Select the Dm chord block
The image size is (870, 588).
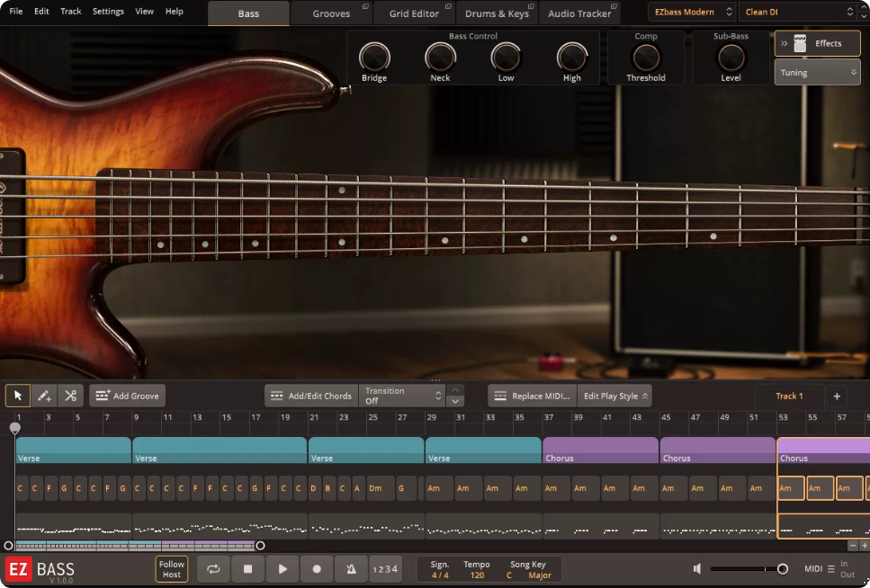pos(380,489)
